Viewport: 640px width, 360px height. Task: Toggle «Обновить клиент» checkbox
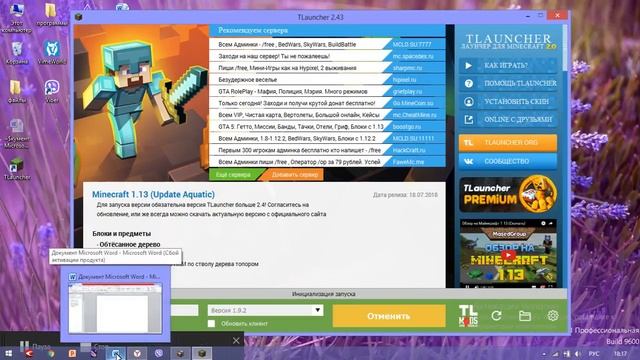211,323
